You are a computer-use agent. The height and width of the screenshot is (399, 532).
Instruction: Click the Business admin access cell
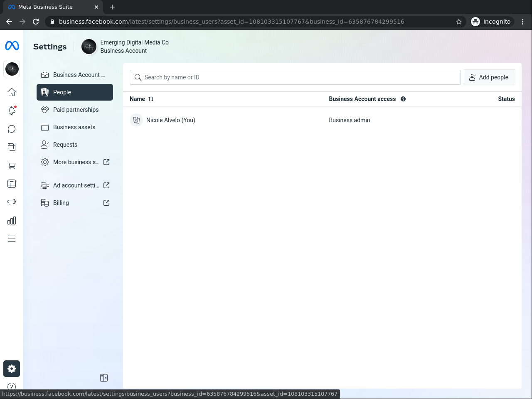(350, 120)
